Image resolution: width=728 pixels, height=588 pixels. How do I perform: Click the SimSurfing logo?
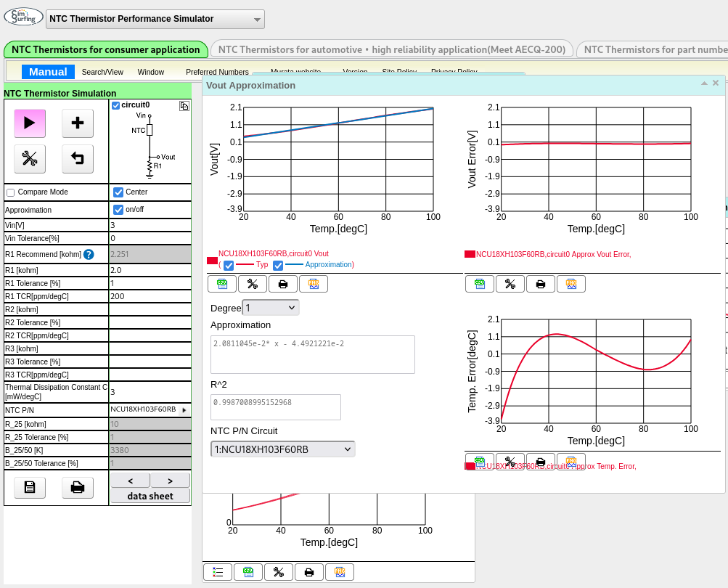point(24,17)
